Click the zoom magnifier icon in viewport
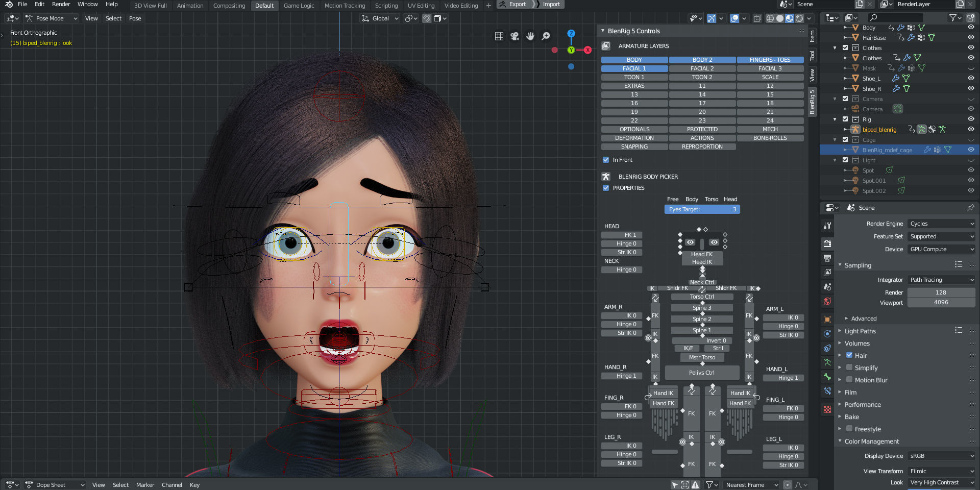 point(546,36)
